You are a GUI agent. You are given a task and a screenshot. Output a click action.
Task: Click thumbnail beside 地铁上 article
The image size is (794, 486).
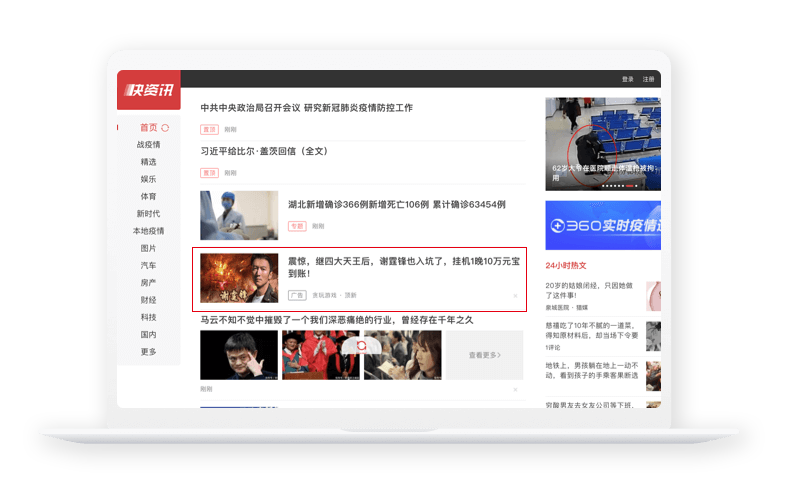(653, 376)
